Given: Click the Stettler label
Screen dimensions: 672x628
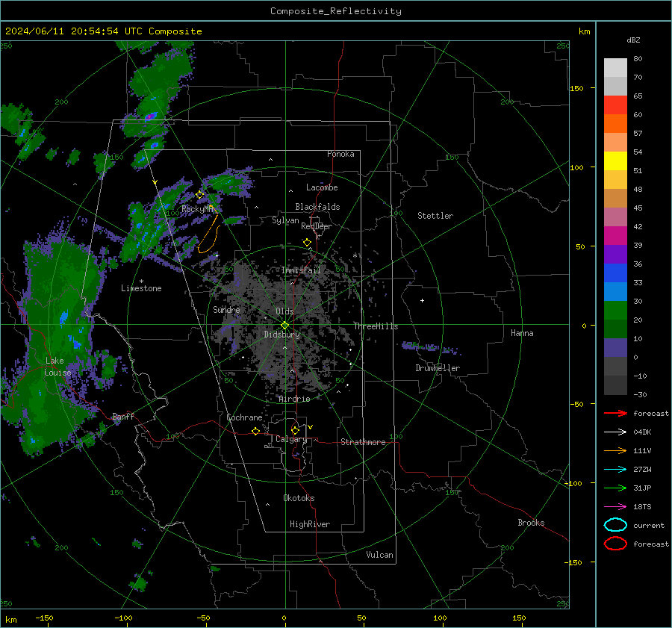Looking at the screenshot, I should point(435,216).
